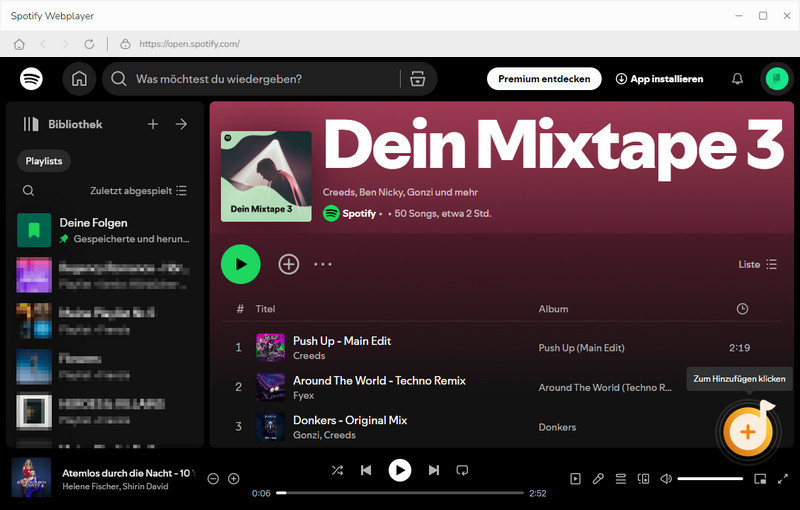
Task: Click now playing Atemlos durch die Nacht cover
Action: coord(31,477)
